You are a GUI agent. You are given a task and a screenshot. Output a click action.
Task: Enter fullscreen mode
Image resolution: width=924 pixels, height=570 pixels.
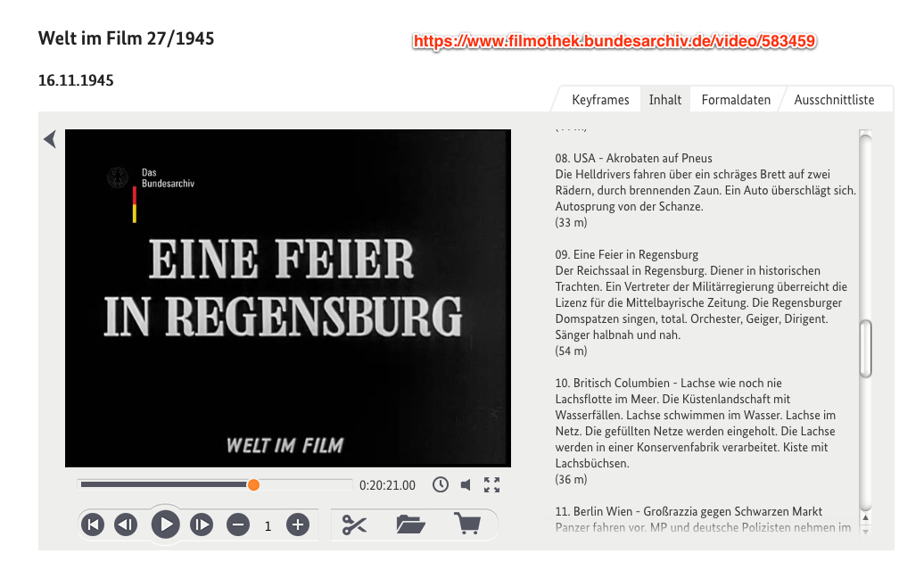point(491,484)
